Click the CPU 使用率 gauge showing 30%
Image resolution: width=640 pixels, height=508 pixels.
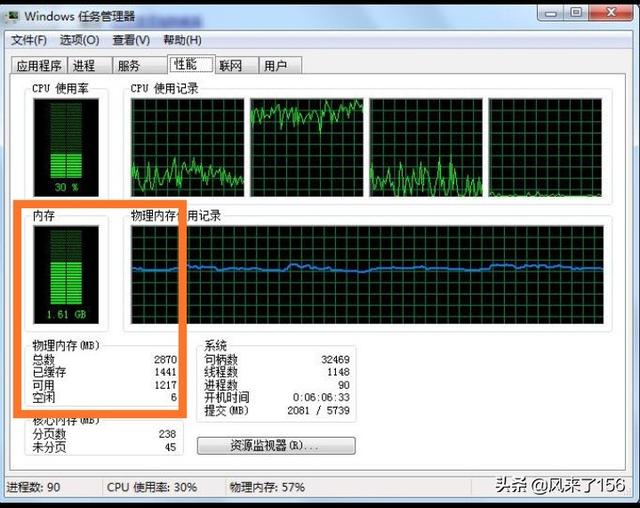click(65, 146)
